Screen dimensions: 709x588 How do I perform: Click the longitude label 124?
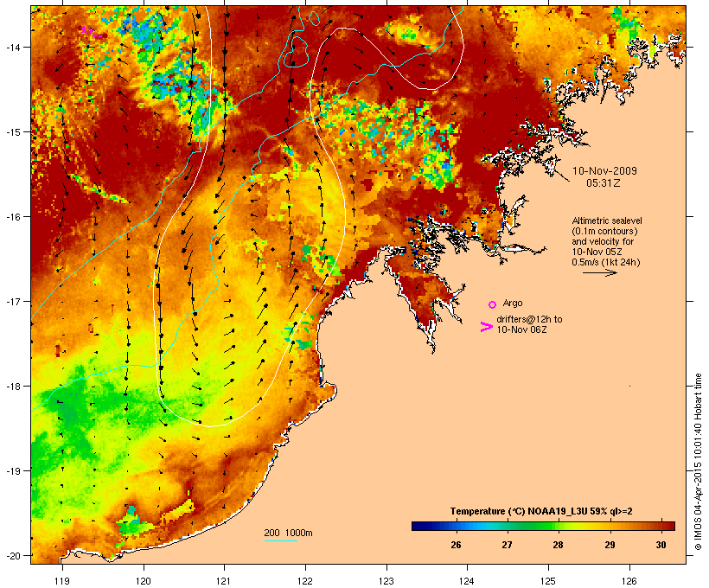[467, 581]
